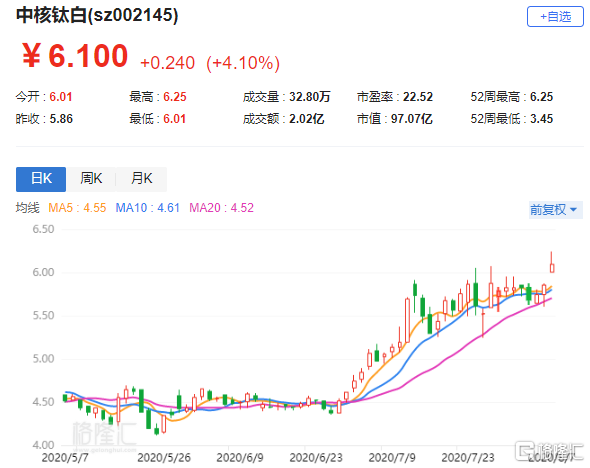The width and height of the screenshot is (590, 468).
Task: Click the 2020/6/23 date axis label
Action: [316, 458]
